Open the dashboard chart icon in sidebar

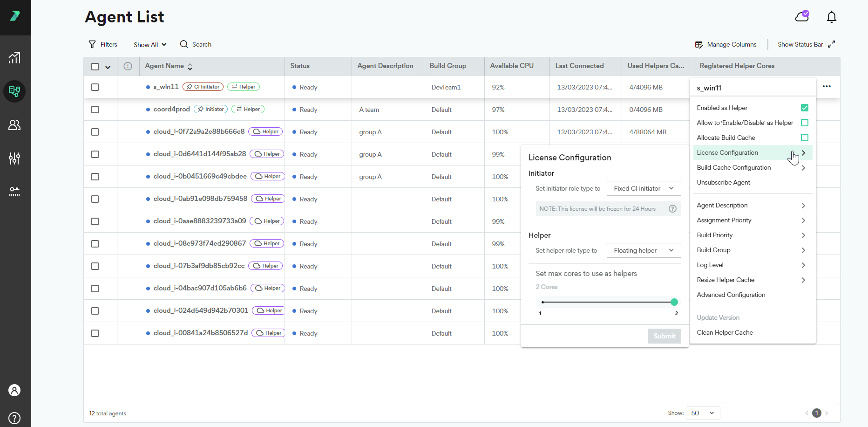(14, 58)
